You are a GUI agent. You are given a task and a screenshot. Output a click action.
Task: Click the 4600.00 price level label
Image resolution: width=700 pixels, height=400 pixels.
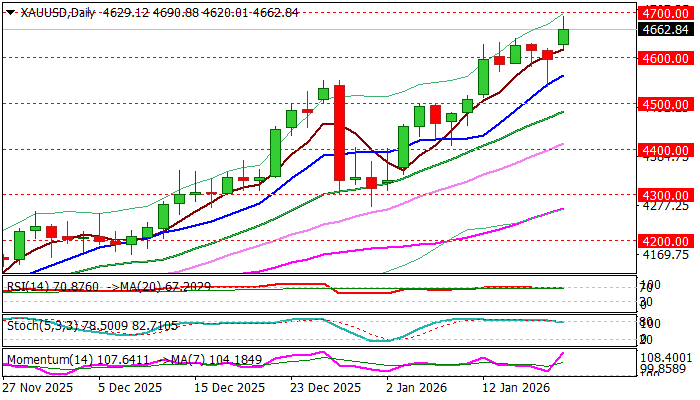click(x=665, y=59)
